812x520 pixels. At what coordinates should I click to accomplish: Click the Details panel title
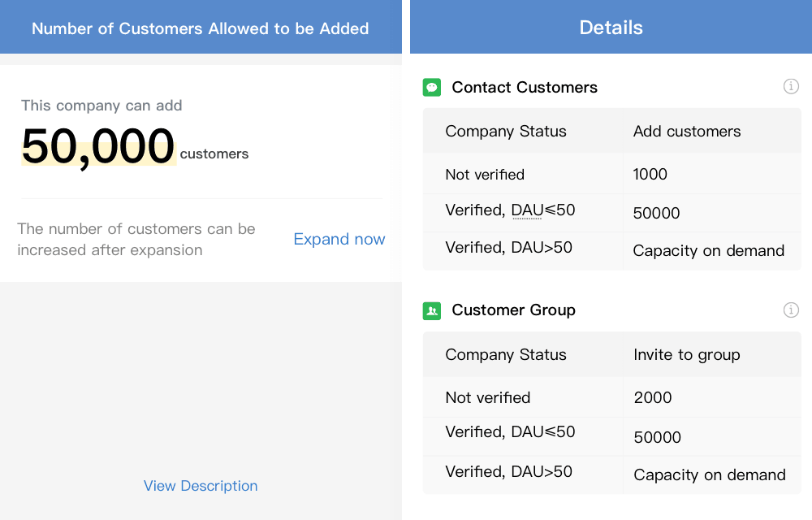pos(611,28)
